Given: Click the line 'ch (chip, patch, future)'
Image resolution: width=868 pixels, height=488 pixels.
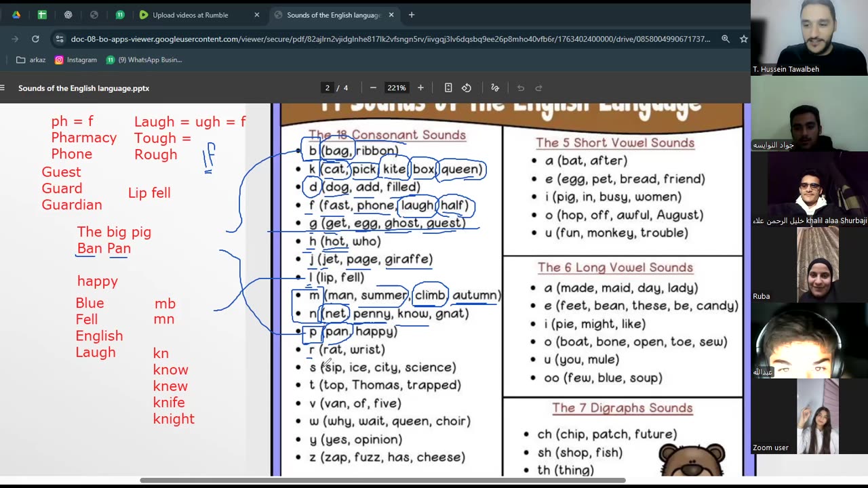Looking at the screenshot, I should [x=607, y=434].
